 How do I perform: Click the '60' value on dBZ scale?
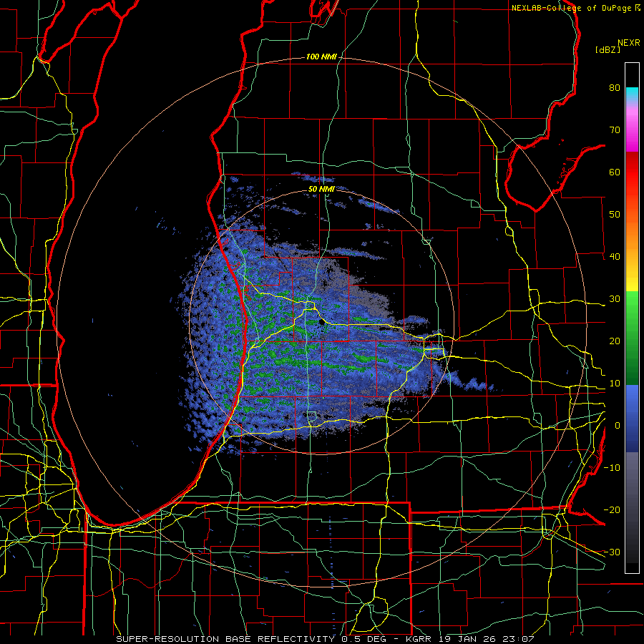click(615, 172)
